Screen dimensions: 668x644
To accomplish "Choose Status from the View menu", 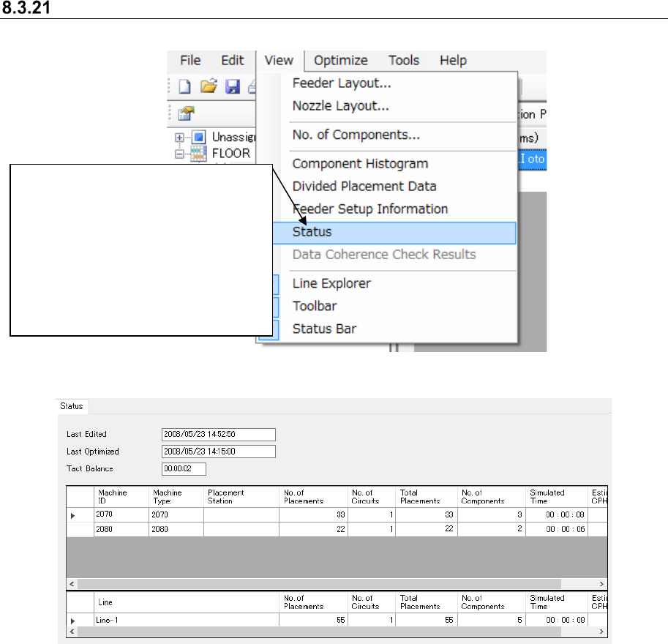I will [312, 232].
